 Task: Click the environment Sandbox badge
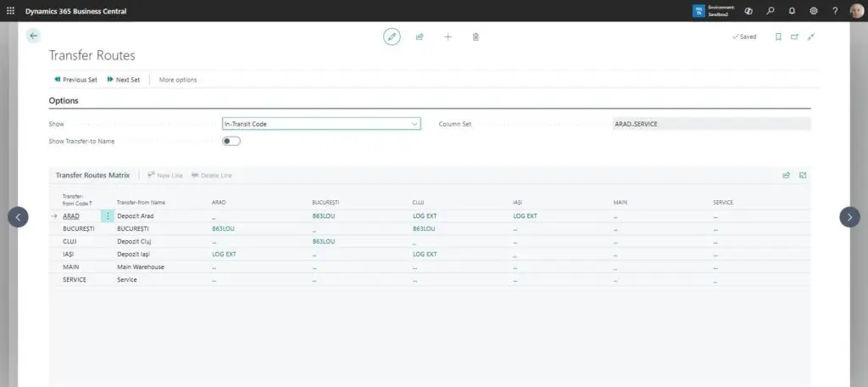click(714, 10)
